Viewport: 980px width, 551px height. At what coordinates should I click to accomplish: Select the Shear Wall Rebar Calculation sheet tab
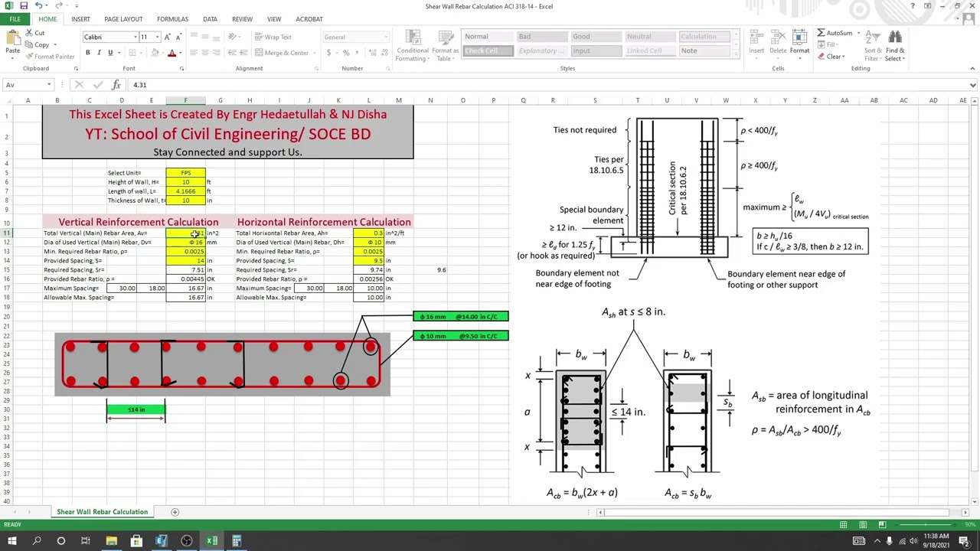click(x=102, y=512)
